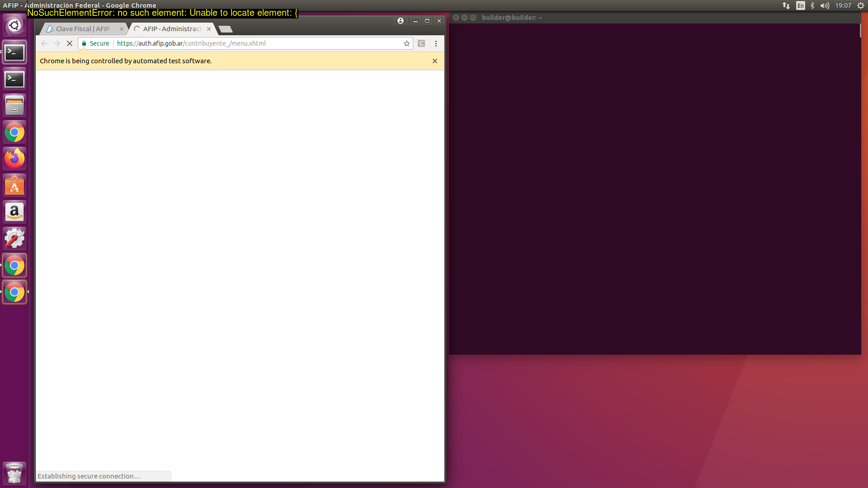Screen dimensions: 868x488
Task: Close the builder@builder terminal window
Action: pyautogui.click(x=456, y=18)
